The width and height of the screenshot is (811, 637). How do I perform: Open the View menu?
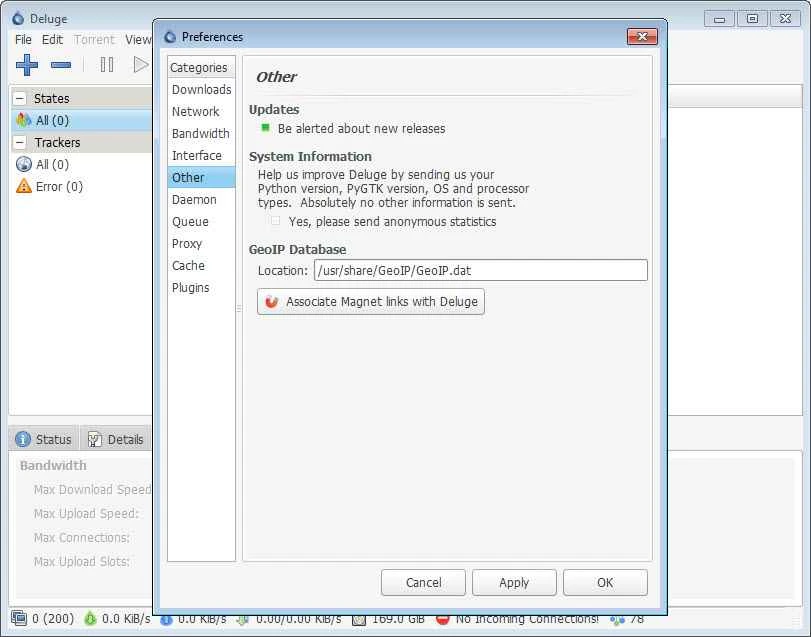(138, 39)
